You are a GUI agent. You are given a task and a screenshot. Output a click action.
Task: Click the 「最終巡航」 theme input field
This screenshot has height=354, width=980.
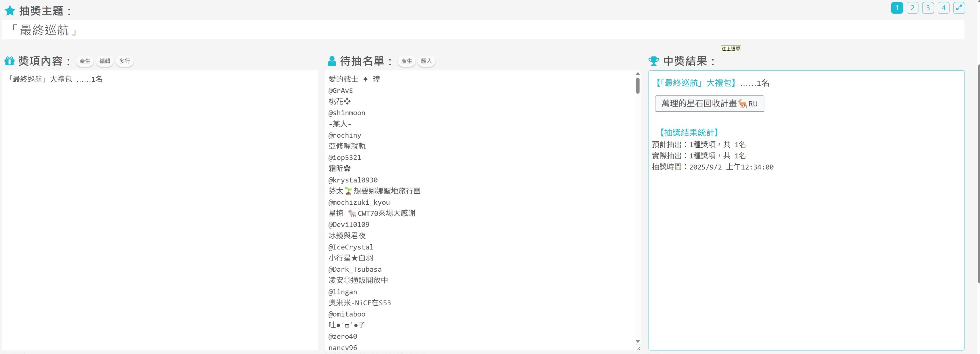point(483,30)
